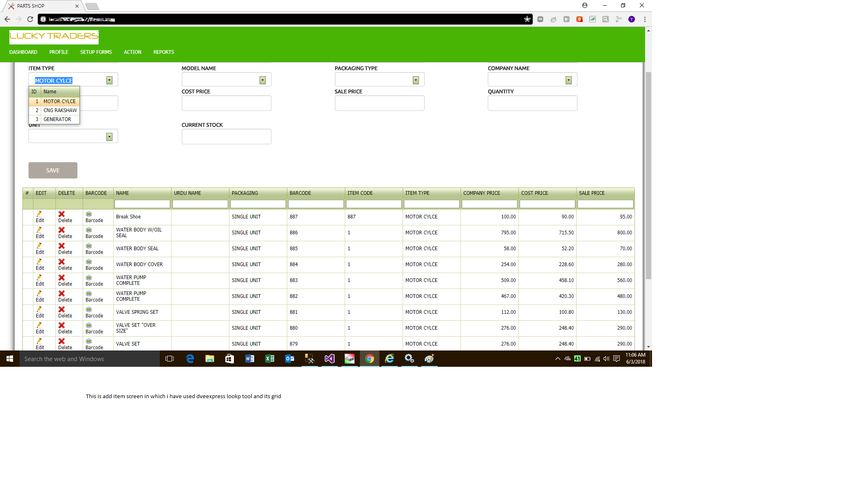
Task: Sort grid by COMPANY PRICE header
Action: tap(489, 193)
